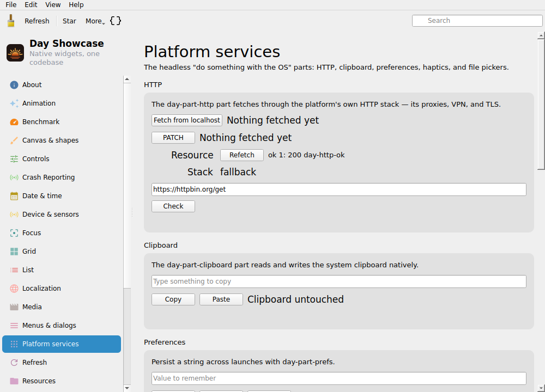This screenshot has height=392, width=545.
Task: Click the Check button
Action: (173, 206)
